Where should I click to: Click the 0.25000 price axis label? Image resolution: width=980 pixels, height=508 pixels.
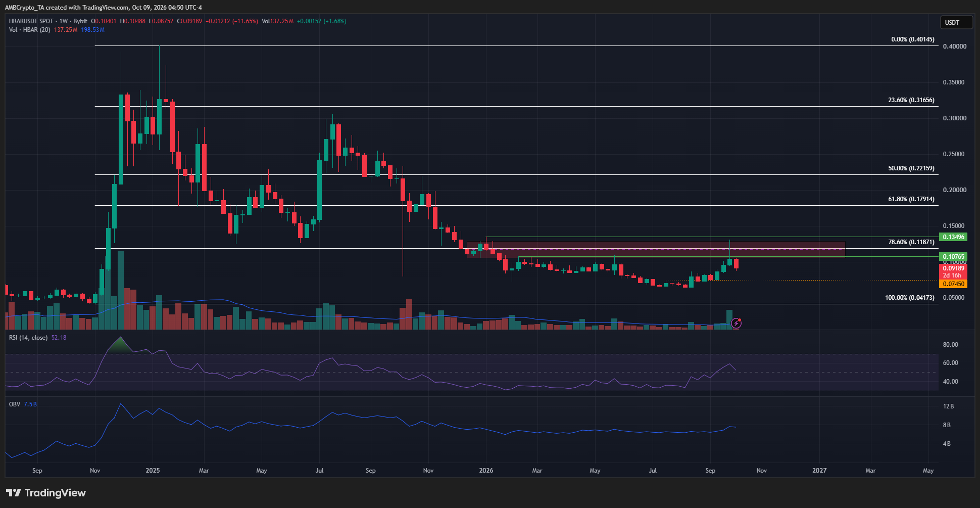pyautogui.click(x=955, y=154)
